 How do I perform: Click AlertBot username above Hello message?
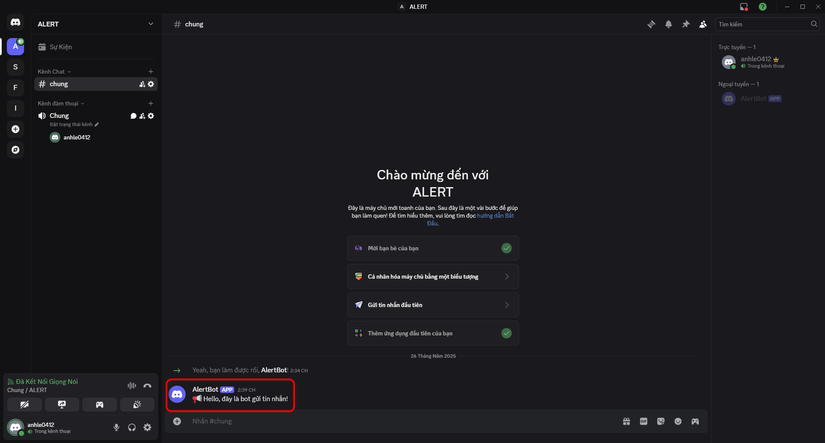coord(205,389)
